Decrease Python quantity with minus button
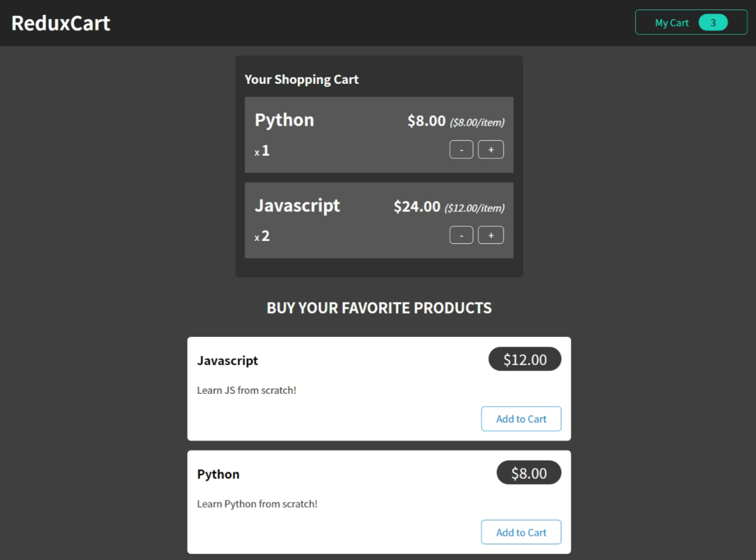The image size is (756, 560). tap(461, 150)
